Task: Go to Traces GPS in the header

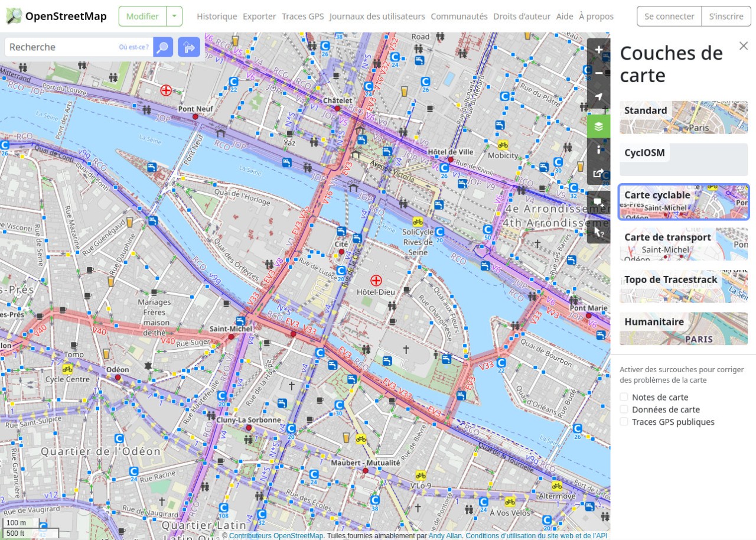Action: pyautogui.click(x=303, y=17)
